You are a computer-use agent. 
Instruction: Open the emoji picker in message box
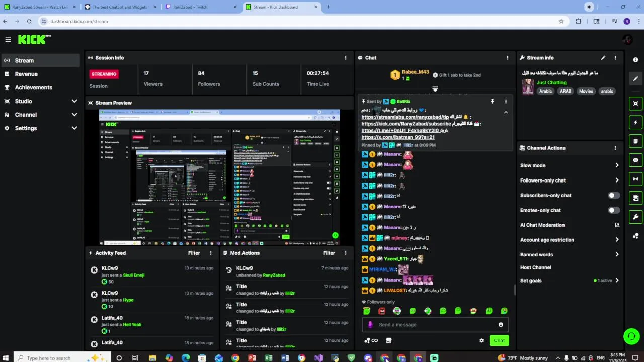501,325
